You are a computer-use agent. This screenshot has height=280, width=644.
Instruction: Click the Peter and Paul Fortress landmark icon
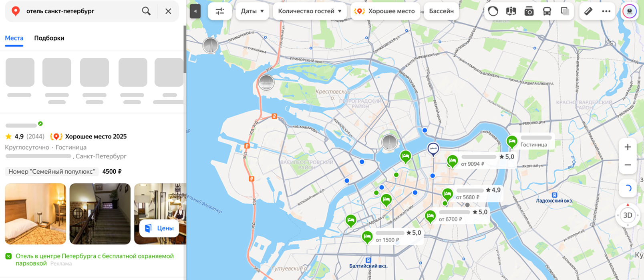(389, 142)
